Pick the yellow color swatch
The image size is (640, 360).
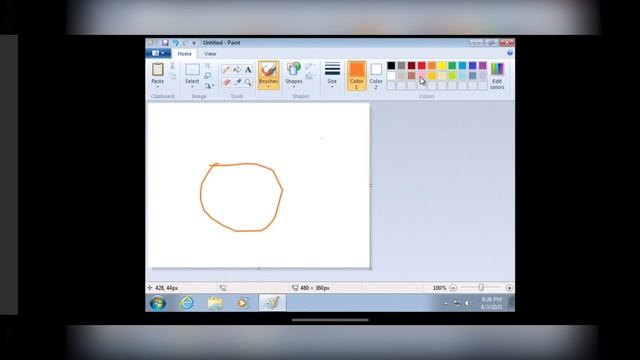click(x=442, y=65)
